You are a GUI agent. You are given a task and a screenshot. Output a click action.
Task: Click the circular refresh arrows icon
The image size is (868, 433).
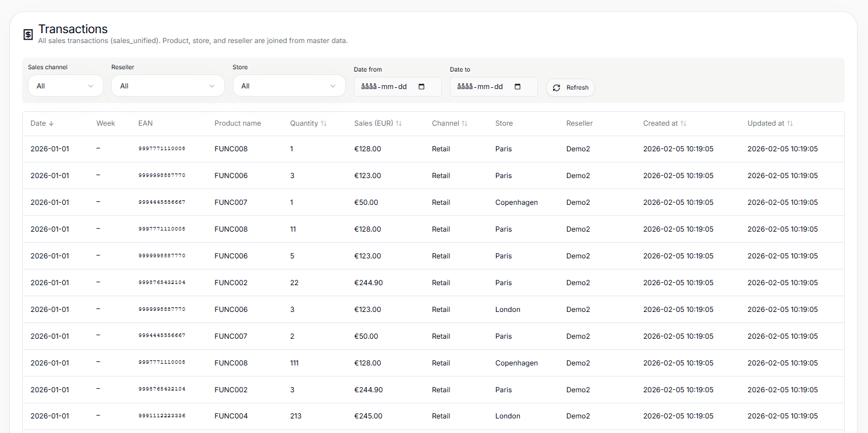(x=557, y=87)
